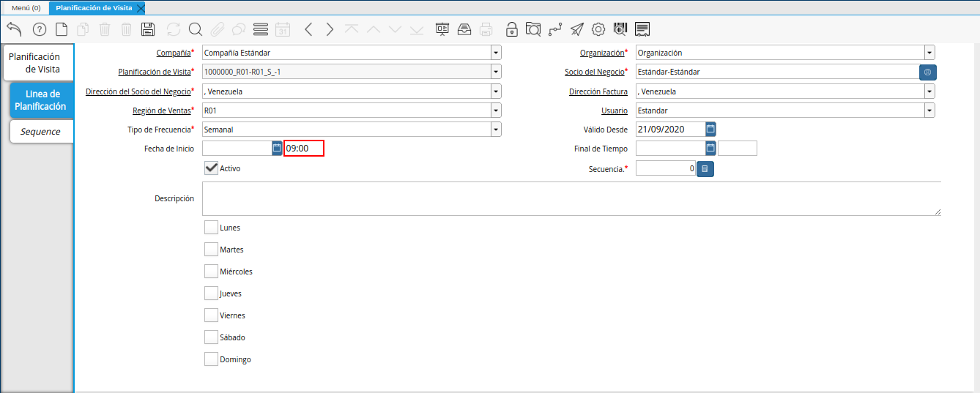Open the Linea de Planificación side tab
The width and height of the screenshot is (980, 393).
pyautogui.click(x=42, y=100)
